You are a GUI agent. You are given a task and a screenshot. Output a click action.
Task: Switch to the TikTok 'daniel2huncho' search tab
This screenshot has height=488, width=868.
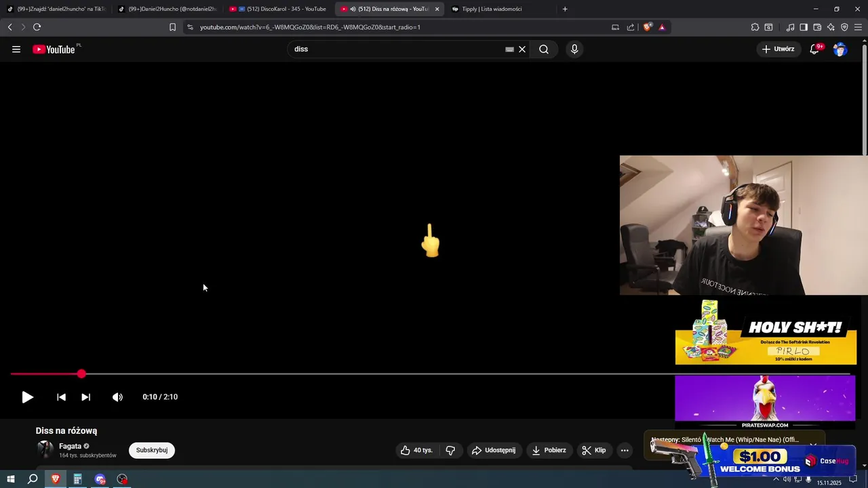[x=56, y=9]
